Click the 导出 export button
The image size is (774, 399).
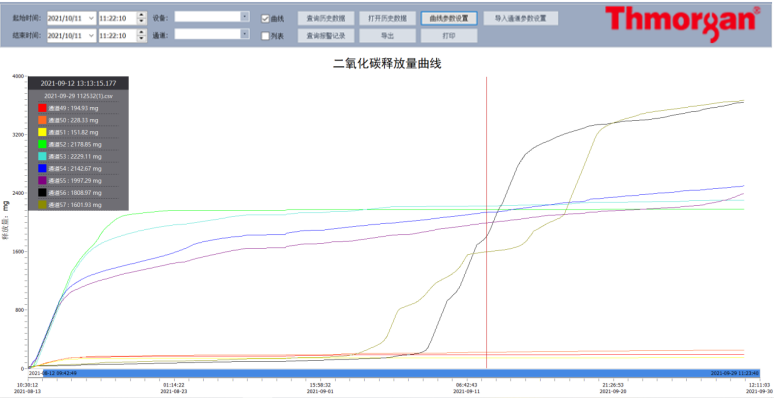point(387,36)
